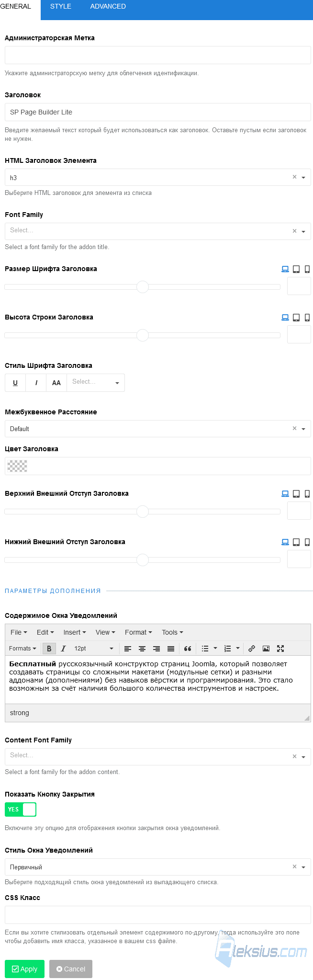Toggle uppercase AA for title font style
The width and height of the screenshot is (313, 980).
(x=56, y=383)
